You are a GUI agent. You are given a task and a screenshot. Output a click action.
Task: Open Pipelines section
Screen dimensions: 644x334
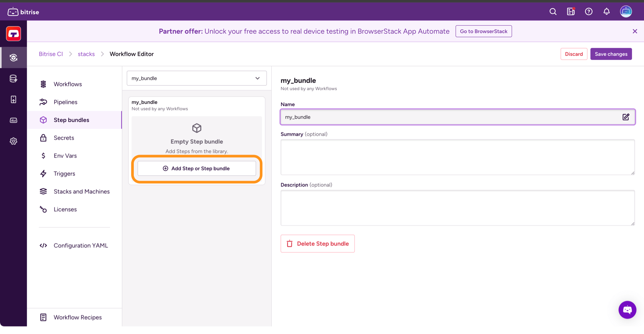pyautogui.click(x=65, y=102)
